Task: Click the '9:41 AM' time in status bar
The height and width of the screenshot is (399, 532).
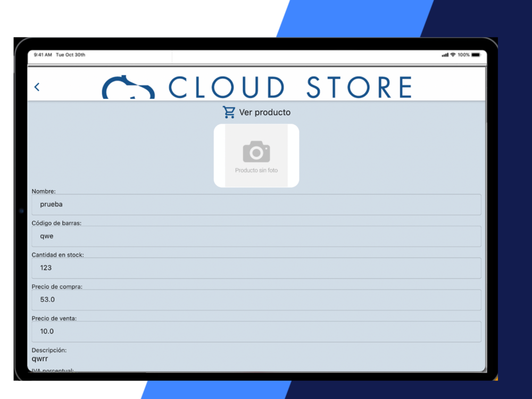Action: (43, 55)
